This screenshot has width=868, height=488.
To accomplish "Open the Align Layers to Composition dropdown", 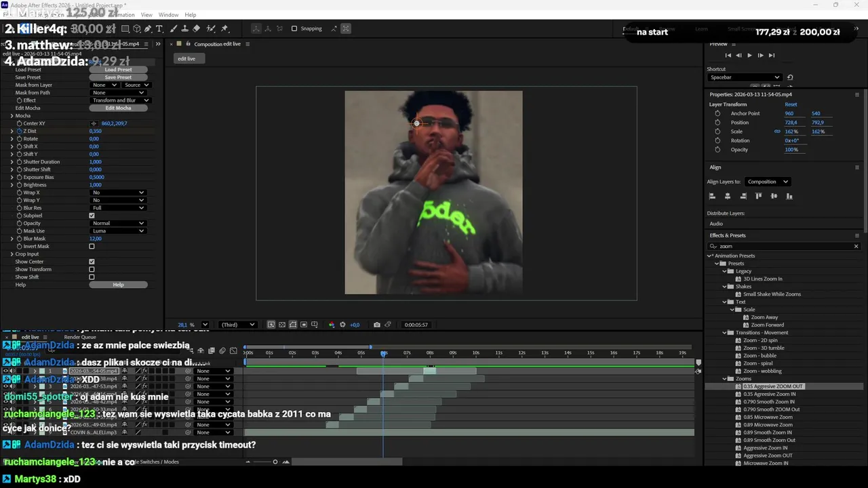I will tap(768, 182).
